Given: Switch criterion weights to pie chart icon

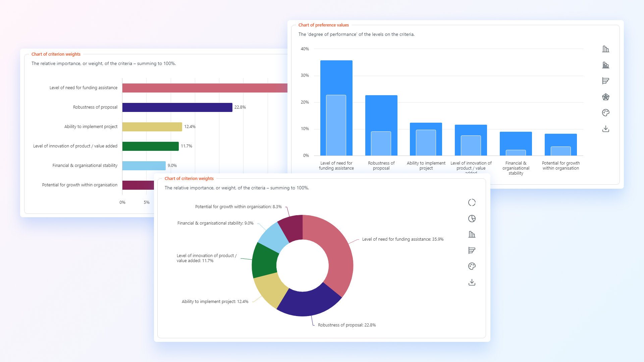Looking at the screenshot, I should click(x=472, y=219).
